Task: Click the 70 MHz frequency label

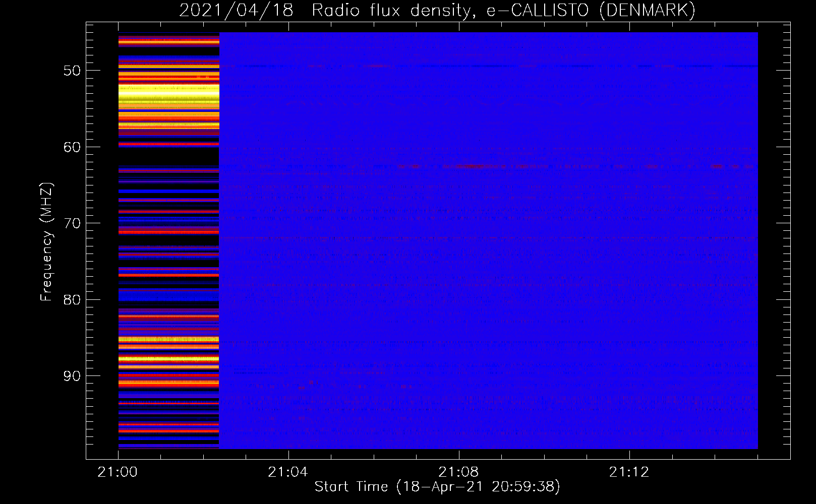Action: click(72, 223)
